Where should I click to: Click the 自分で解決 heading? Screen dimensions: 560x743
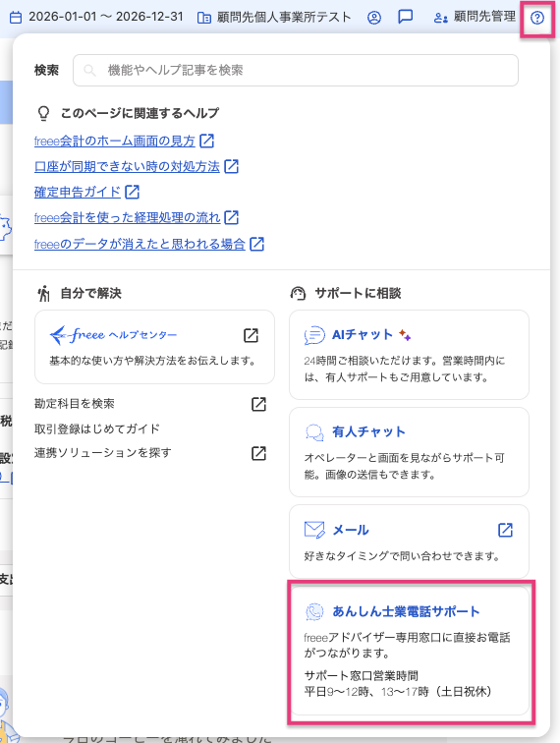pyautogui.click(x=91, y=293)
